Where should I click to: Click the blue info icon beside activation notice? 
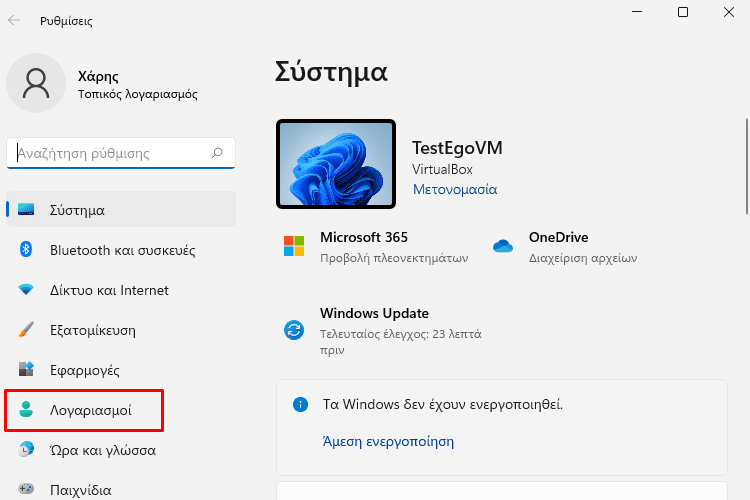(x=300, y=405)
